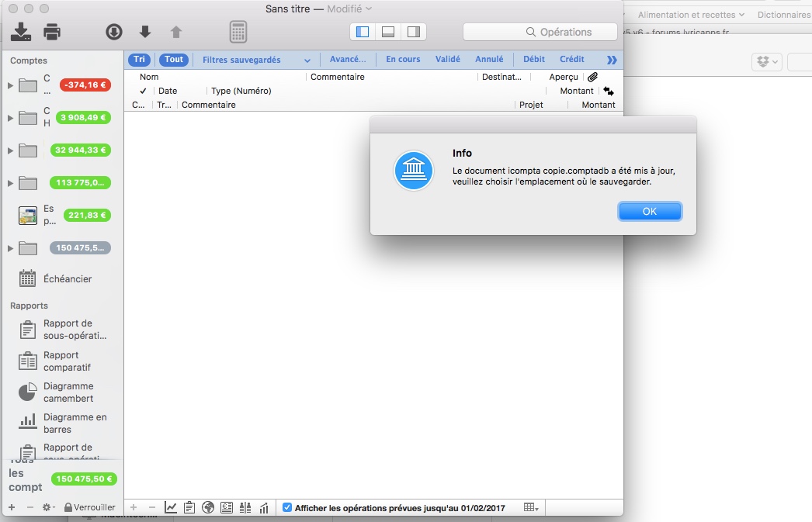Click the Tri filter pill
Image resolution: width=812 pixels, height=522 pixels.
[x=139, y=60]
